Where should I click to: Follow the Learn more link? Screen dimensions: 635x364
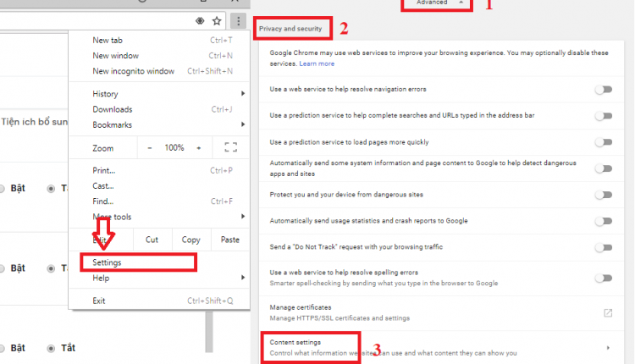point(317,63)
